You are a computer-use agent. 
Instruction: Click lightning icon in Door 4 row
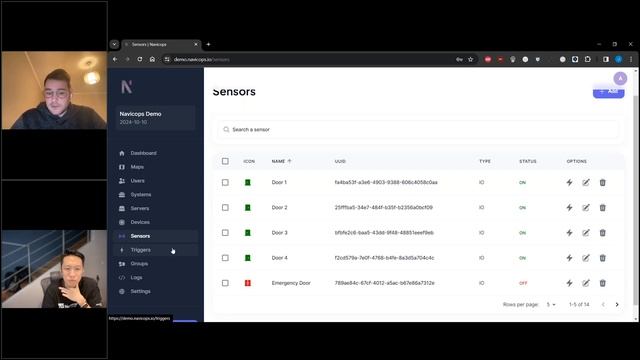coord(569,258)
